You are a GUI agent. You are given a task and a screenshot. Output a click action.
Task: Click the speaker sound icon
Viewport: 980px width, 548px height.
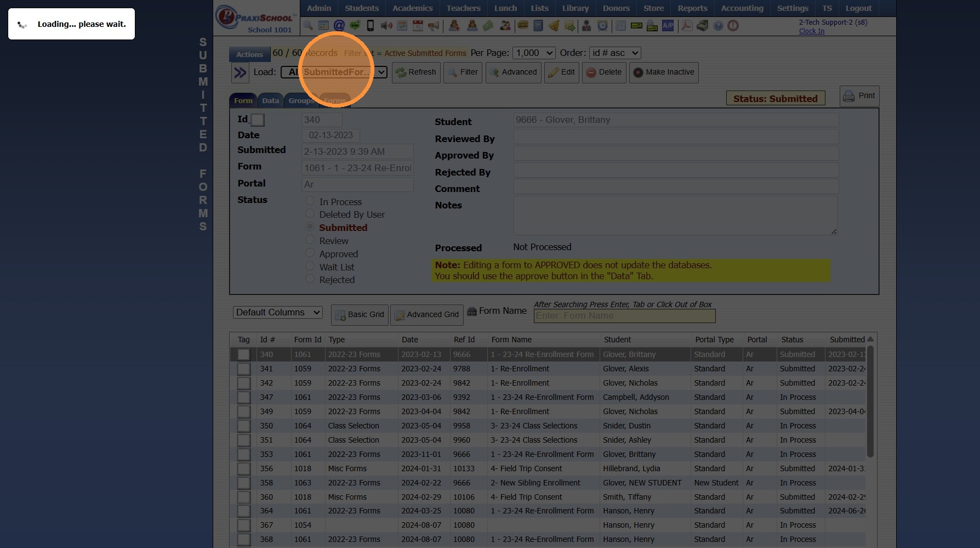point(386,26)
